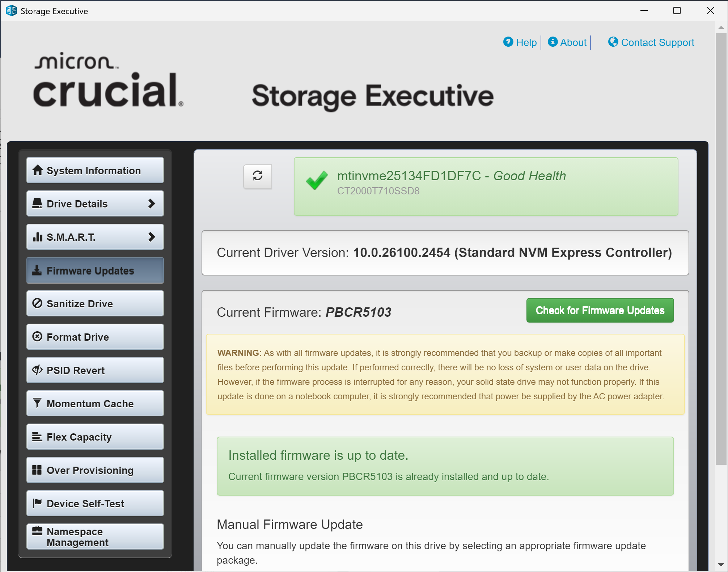Click the Help question mark icon

tap(508, 42)
